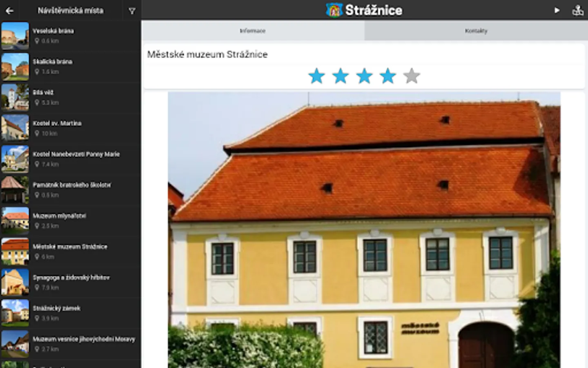This screenshot has height=368, width=588.
Task: Click the 'Strážnice' app title text
Action: tap(374, 10)
